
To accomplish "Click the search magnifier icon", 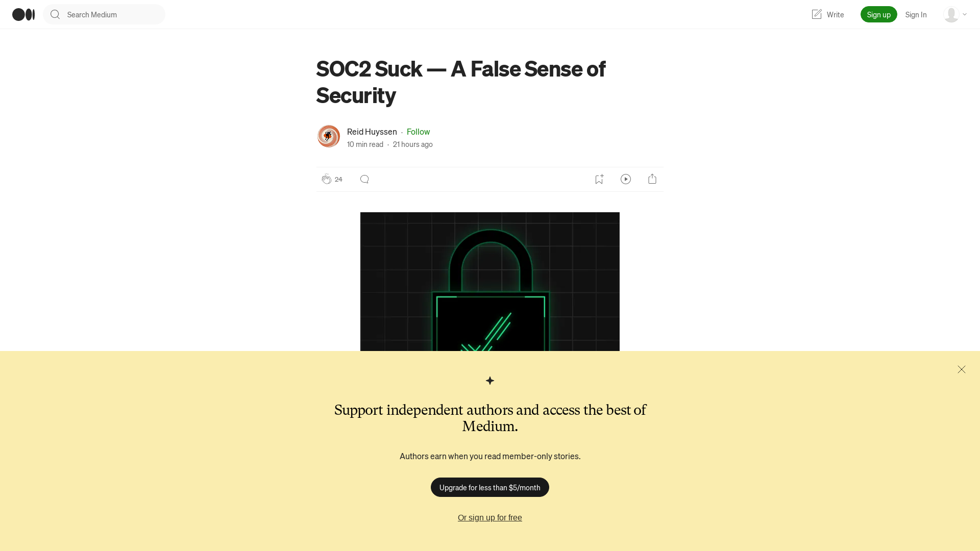I will (x=55, y=14).
